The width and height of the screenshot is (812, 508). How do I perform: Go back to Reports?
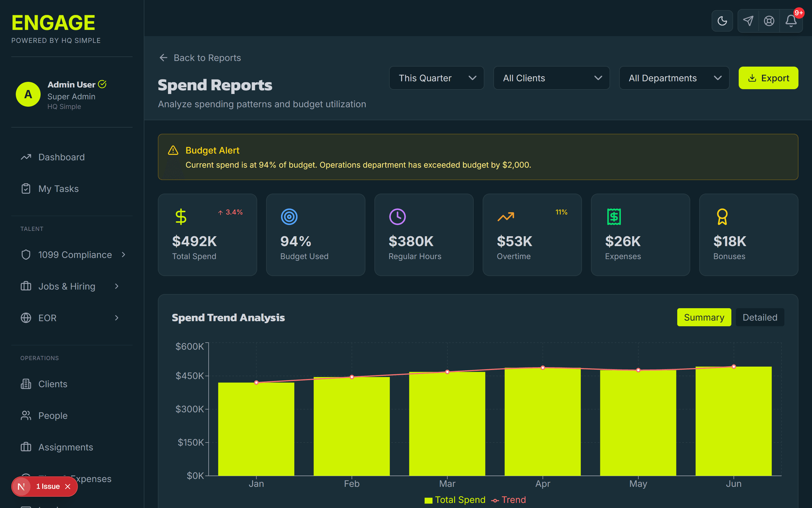tap(200, 58)
